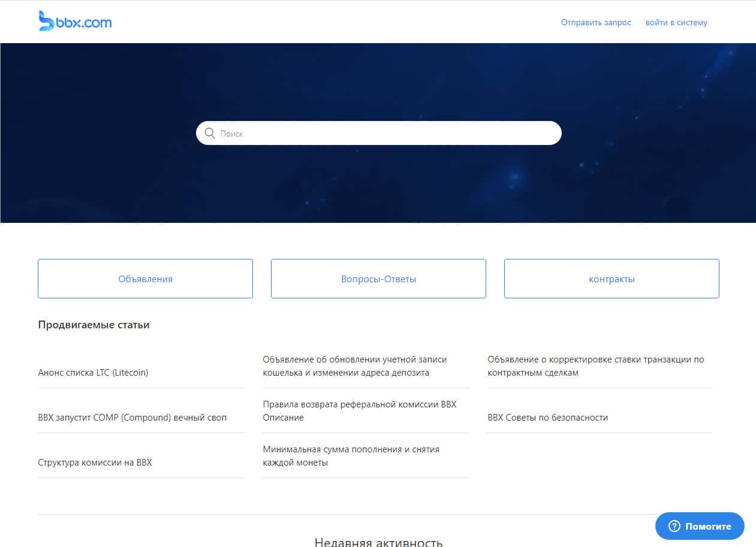Open article BBX Советы по безопасности
Viewport: 756px width, 547px height.
click(x=548, y=417)
